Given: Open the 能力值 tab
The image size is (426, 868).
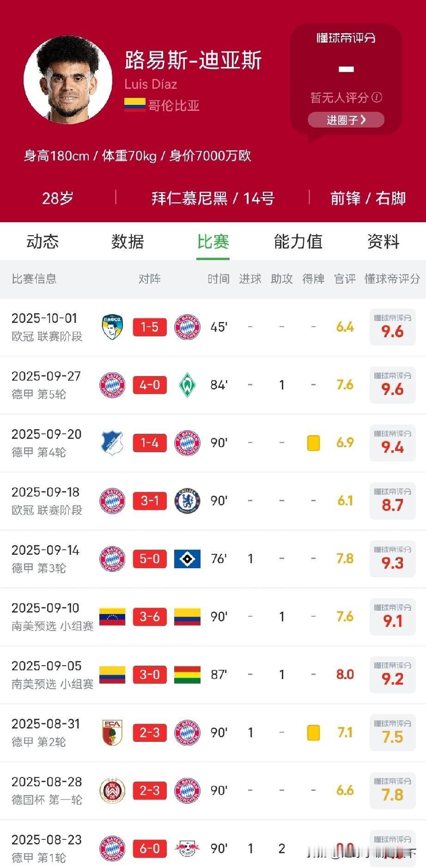Looking at the screenshot, I should click(298, 242).
